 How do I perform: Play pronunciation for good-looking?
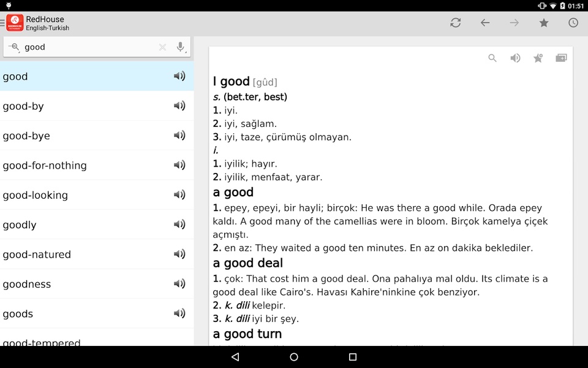[x=179, y=195]
